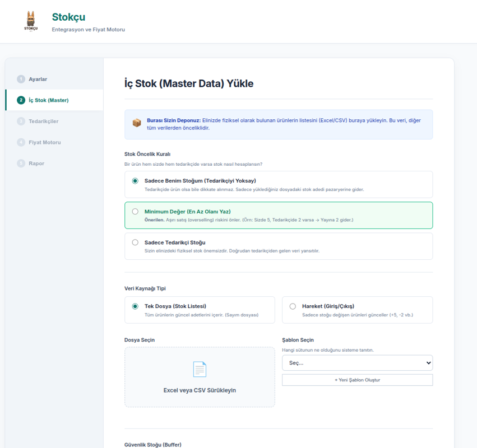Click the Stokçu dog logo
477x448 pixels.
pyautogui.click(x=31, y=21)
